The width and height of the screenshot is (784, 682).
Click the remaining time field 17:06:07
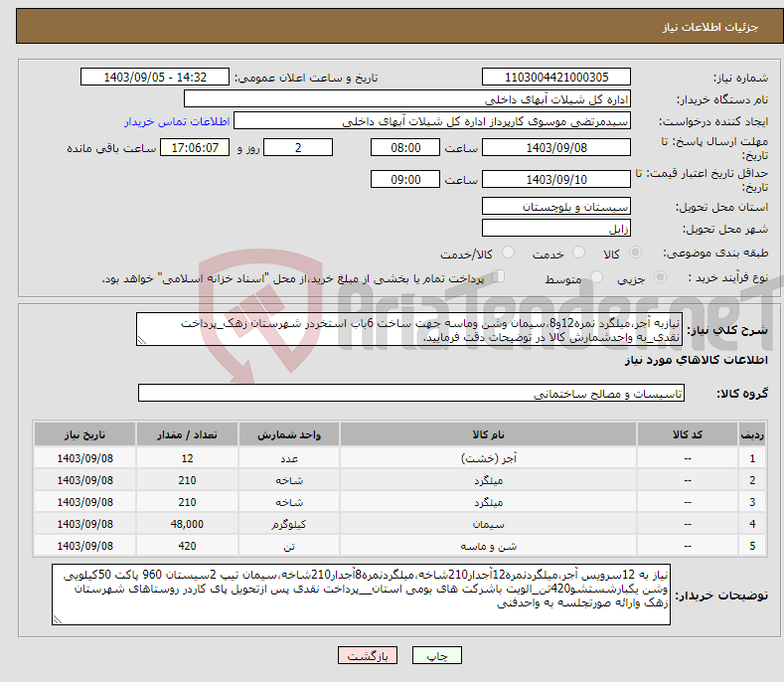click(195, 147)
